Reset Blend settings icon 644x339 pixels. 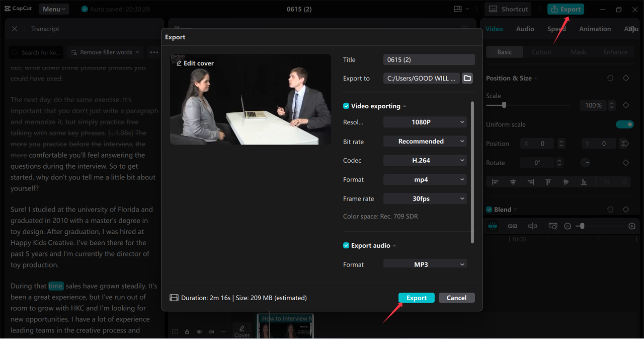coord(610,210)
